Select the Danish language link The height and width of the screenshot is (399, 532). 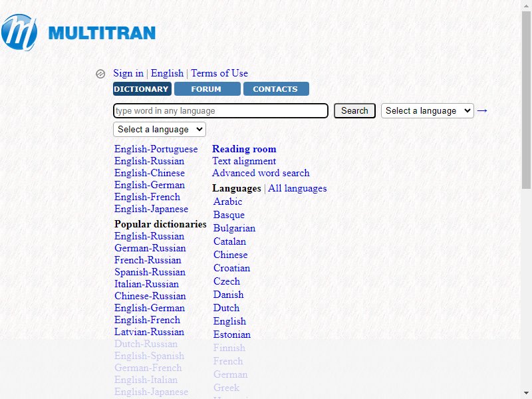228,295
